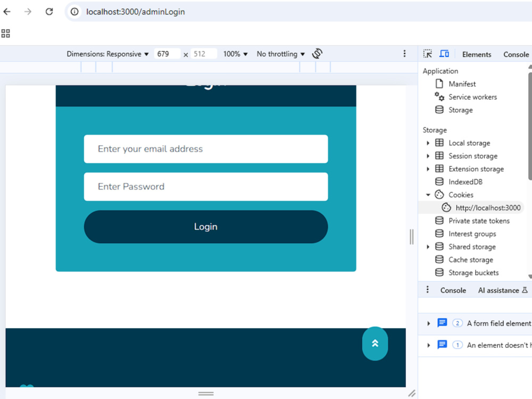Expand Shared storage tree item

click(428, 247)
